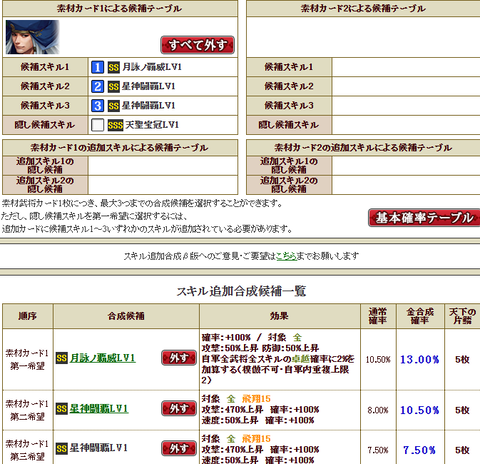Open the 基本確率テーブル button
The height and width of the screenshot is (464, 480).
coord(424,218)
